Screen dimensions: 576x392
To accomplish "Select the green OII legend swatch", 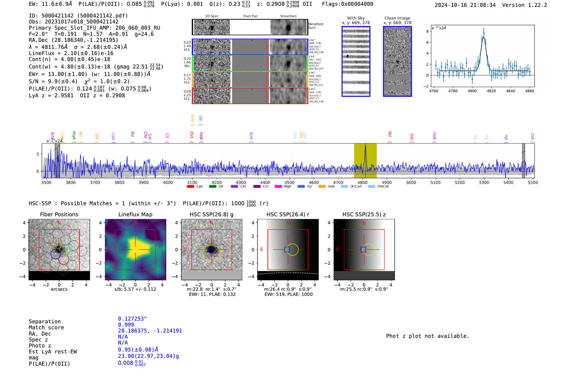I will tap(213, 186).
